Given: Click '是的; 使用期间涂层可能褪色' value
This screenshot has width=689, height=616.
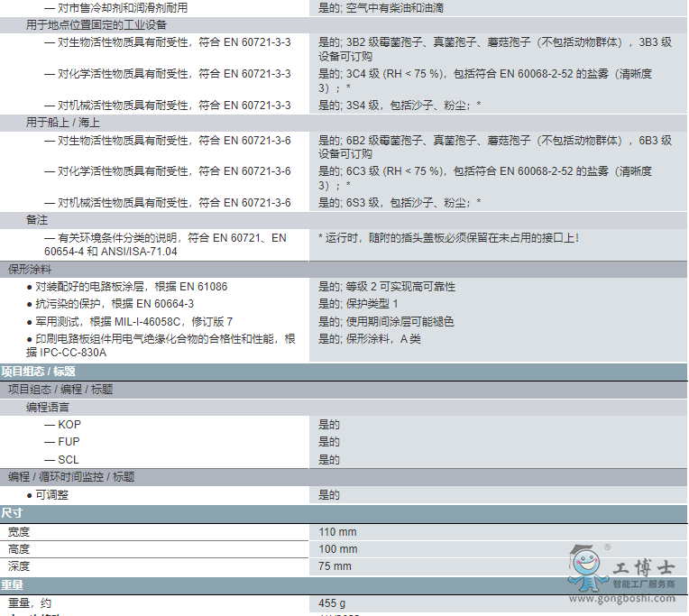Looking at the screenshot, I should tap(386, 322).
